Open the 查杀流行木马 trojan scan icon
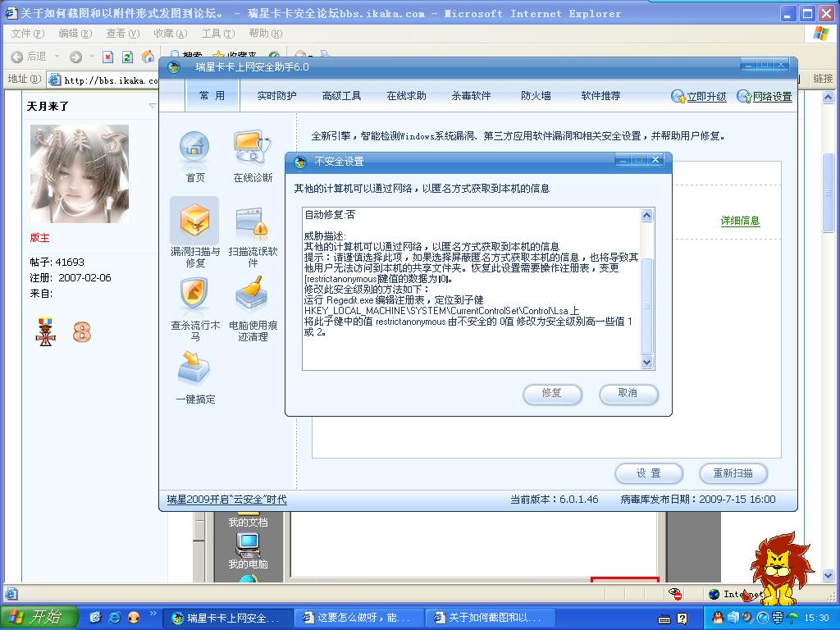The image size is (840, 630). pyautogui.click(x=194, y=294)
